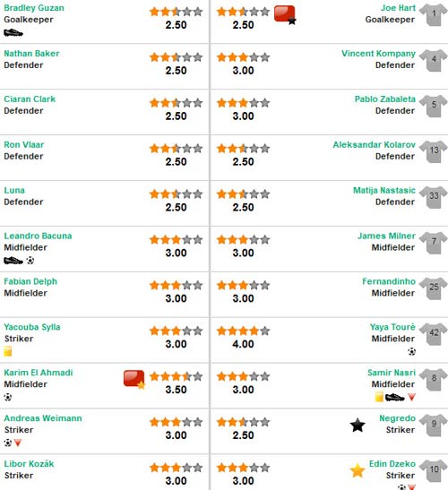Open Libor Kozák's player profile
This screenshot has width=448, height=490.
pos(29,464)
